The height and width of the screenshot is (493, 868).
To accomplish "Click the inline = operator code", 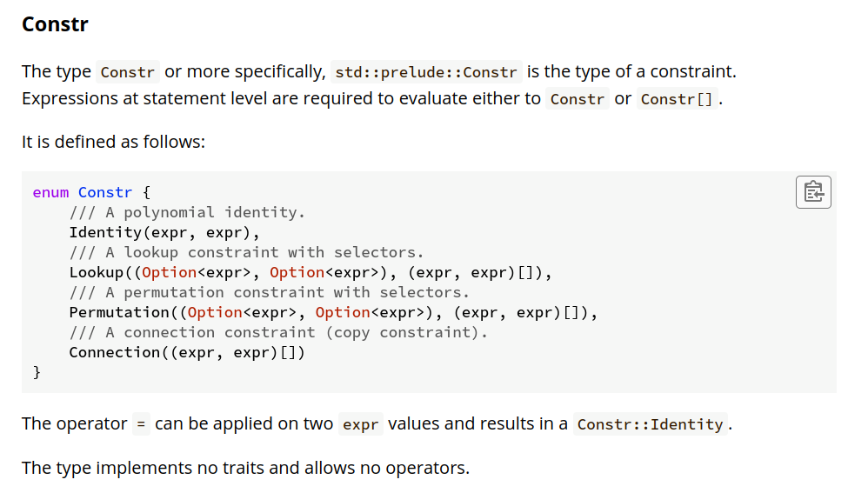I will point(141,424).
